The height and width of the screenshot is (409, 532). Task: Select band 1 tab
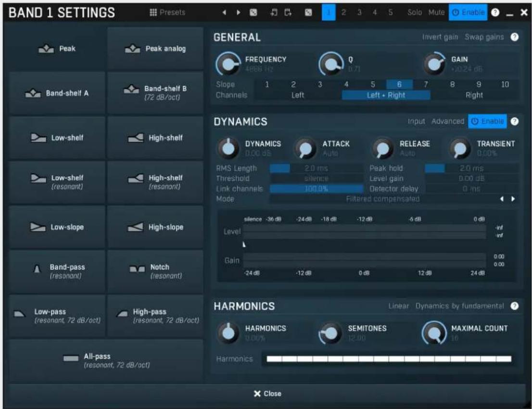[x=329, y=13]
